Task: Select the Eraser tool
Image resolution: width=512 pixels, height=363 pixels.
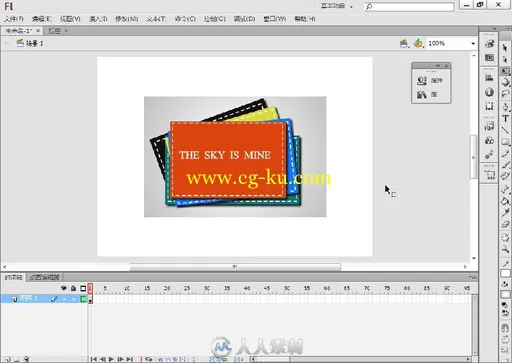Action: point(505,224)
